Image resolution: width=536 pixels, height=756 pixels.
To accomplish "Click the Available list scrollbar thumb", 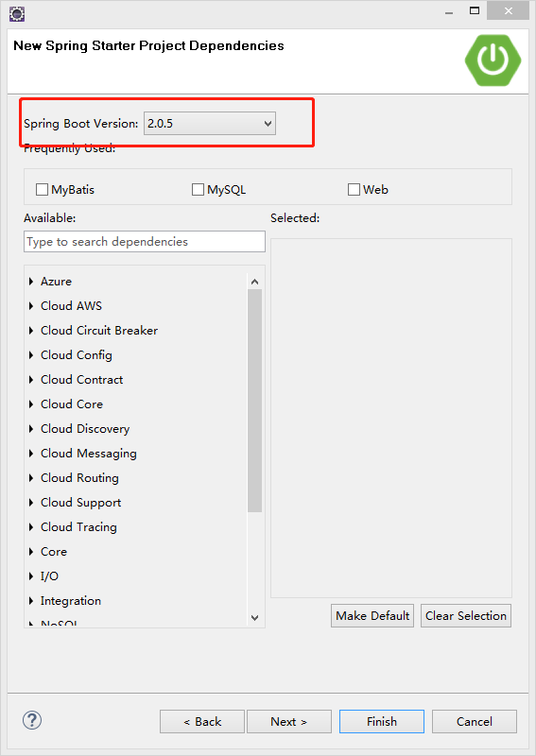I will (254, 401).
